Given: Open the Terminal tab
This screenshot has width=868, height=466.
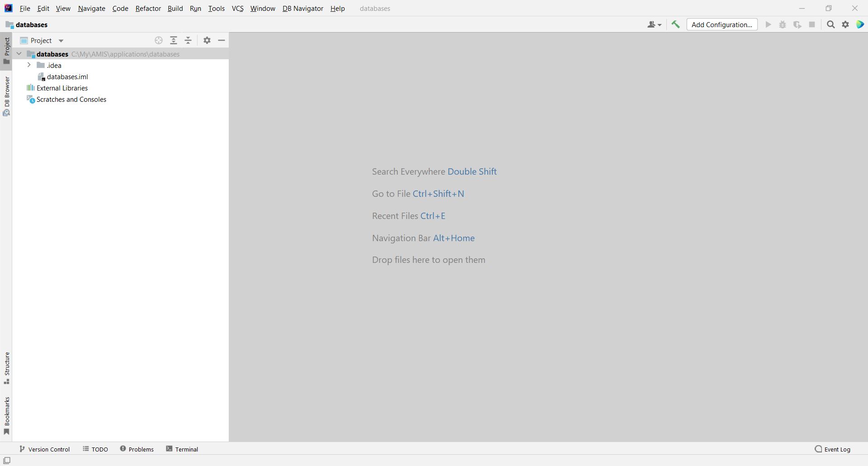Looking at the screenshot, I should (182, 449).
